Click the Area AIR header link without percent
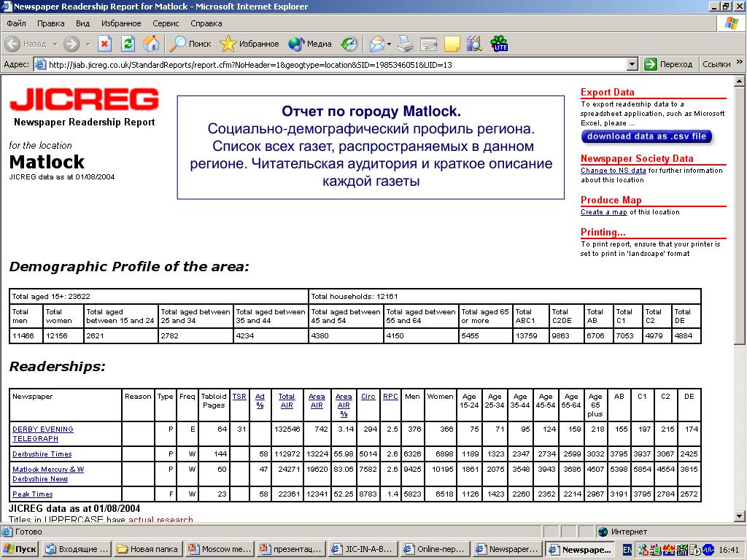Image resolution: width=747 pixels, height=560 pixels. (317, 401)
